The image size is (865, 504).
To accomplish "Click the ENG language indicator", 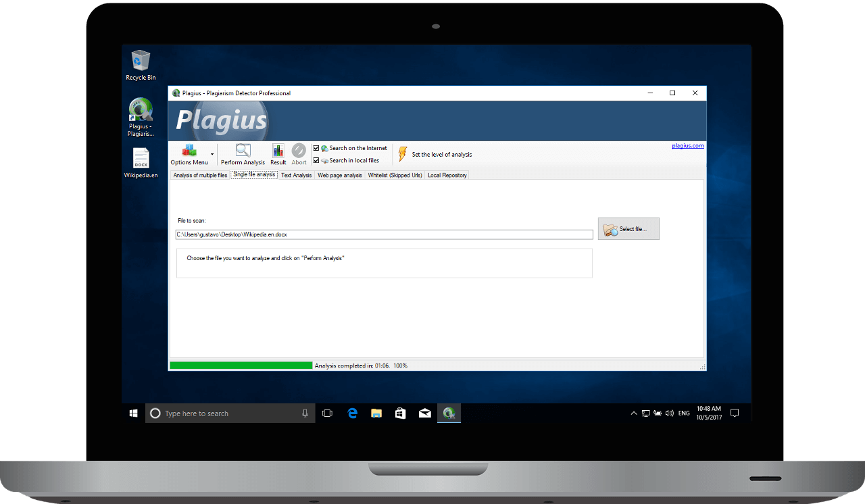I will (685, 413).
